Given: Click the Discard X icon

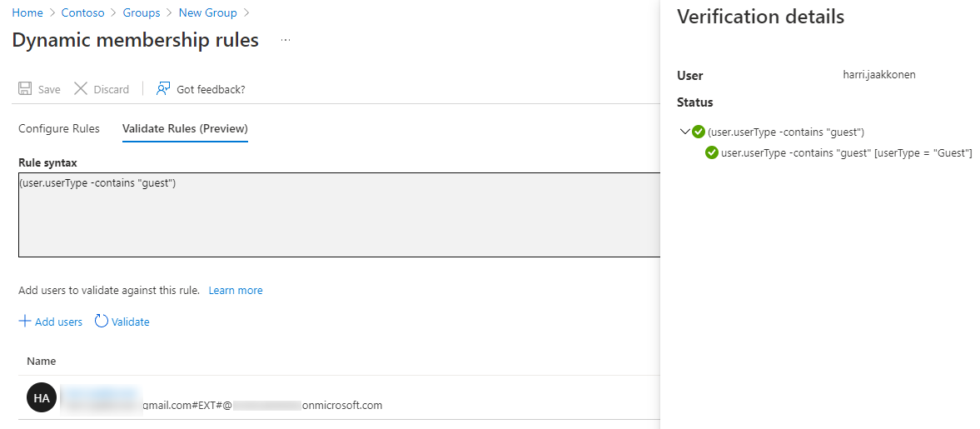Looking at the screenshot, I should point(81,89).
